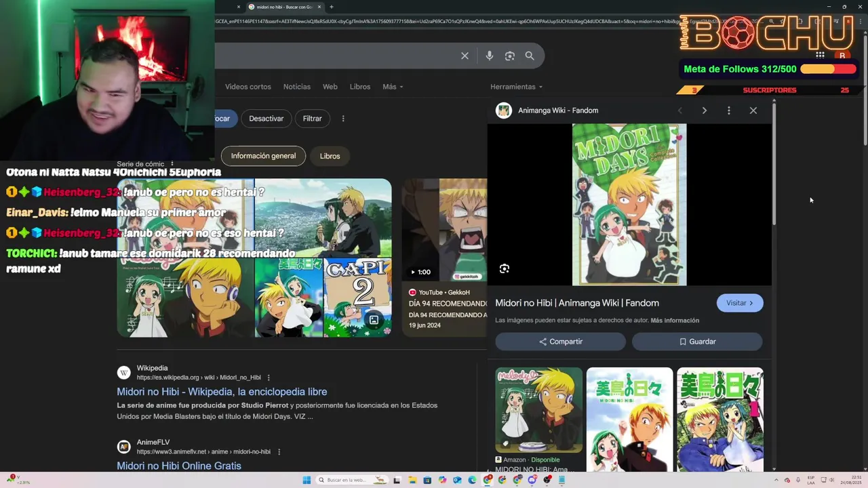This screenshot has width=868, height=488.
Task: Select the Libros chip beside Información general
Action: coord(330,156)
